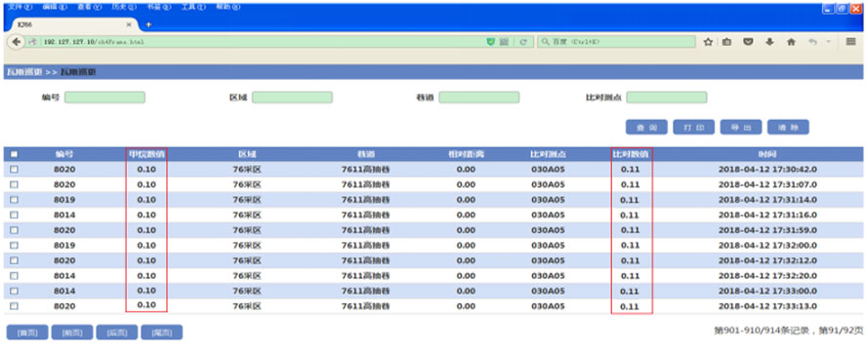Open the 书签 menu
Image resolution: width=868 pixels, height=354 pixels.
point(158,8)
